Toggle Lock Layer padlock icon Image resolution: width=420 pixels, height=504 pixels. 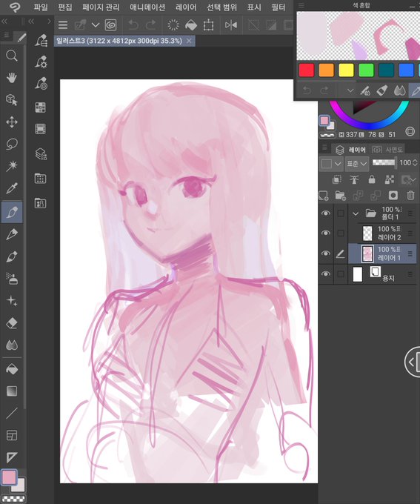(x=372, y=179)
